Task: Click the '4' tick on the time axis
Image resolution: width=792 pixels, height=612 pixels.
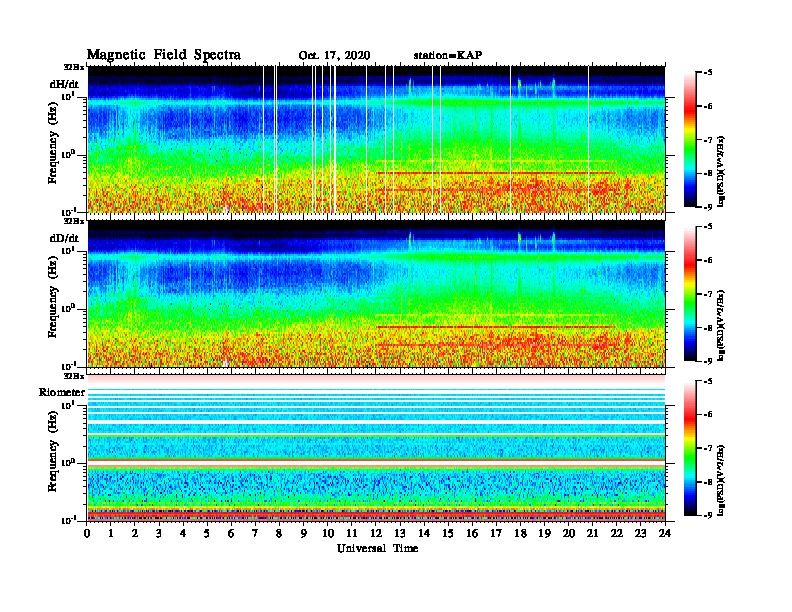Action: point(183,533)
